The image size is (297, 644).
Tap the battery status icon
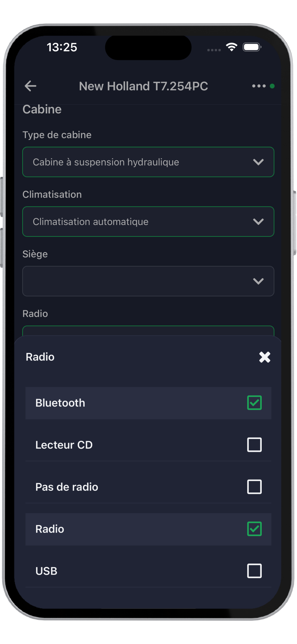[252, 47]
